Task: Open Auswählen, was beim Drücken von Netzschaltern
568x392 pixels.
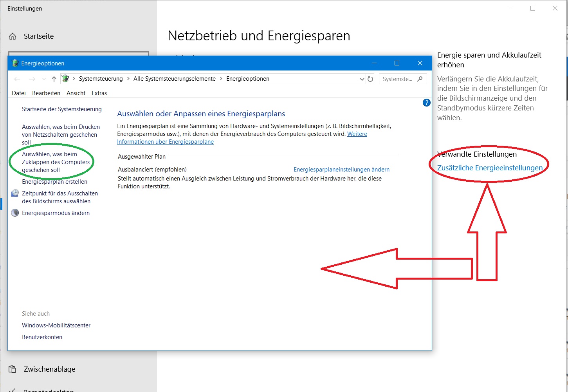Action: [61, 134]
